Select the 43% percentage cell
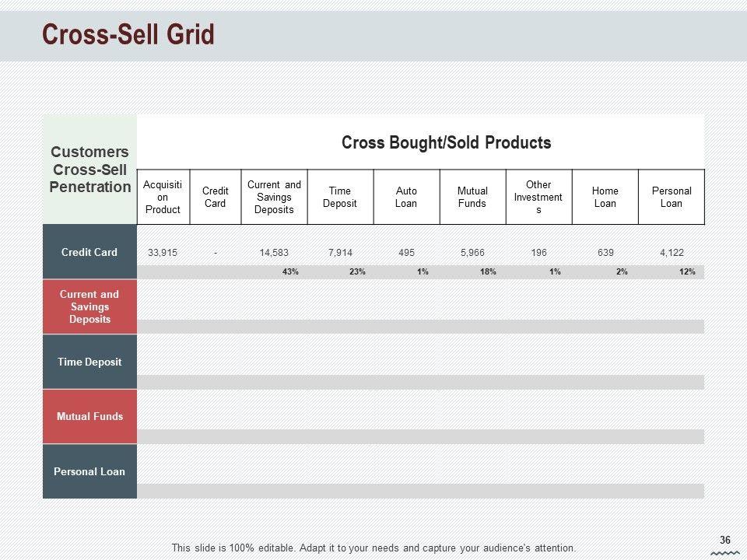Image resolution: width=747 pixels, height=560 pixels. coord(290,272)
